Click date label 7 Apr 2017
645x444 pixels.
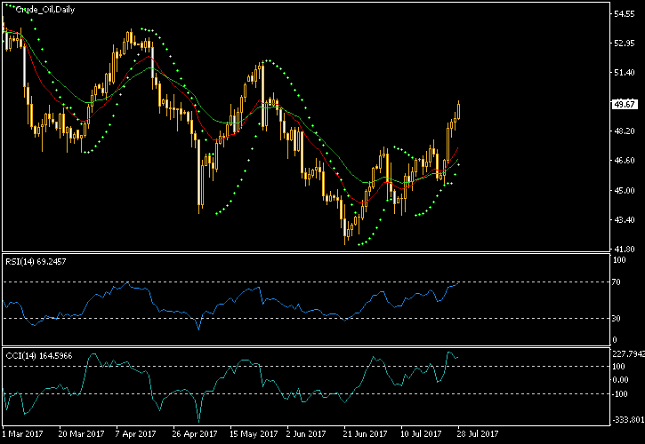(x=135, y=434)
